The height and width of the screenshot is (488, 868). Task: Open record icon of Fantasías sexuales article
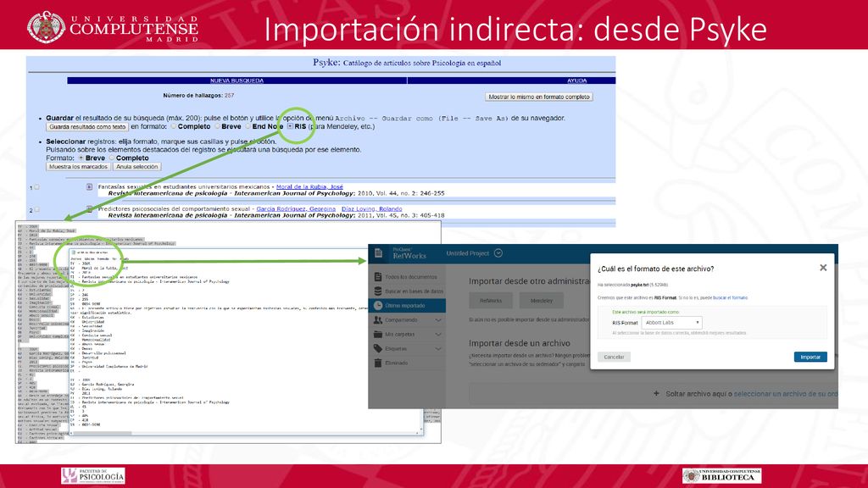pos(89,187)
